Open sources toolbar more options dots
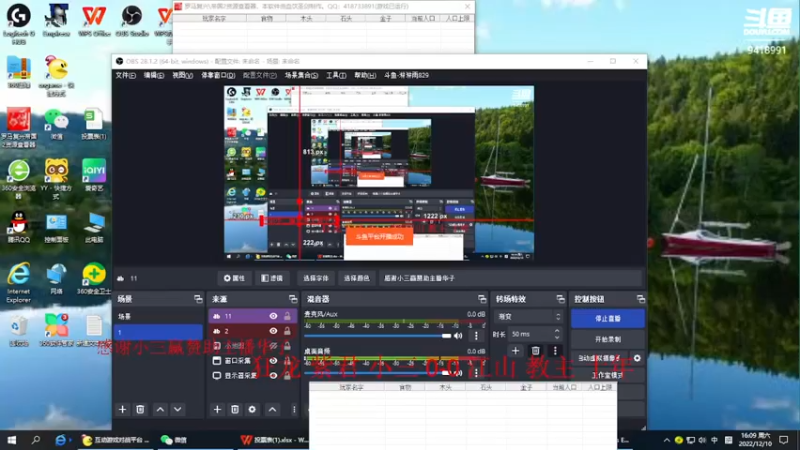Image resolution: width=800 pixels, height=450 pixels. [x=294, y=409]
